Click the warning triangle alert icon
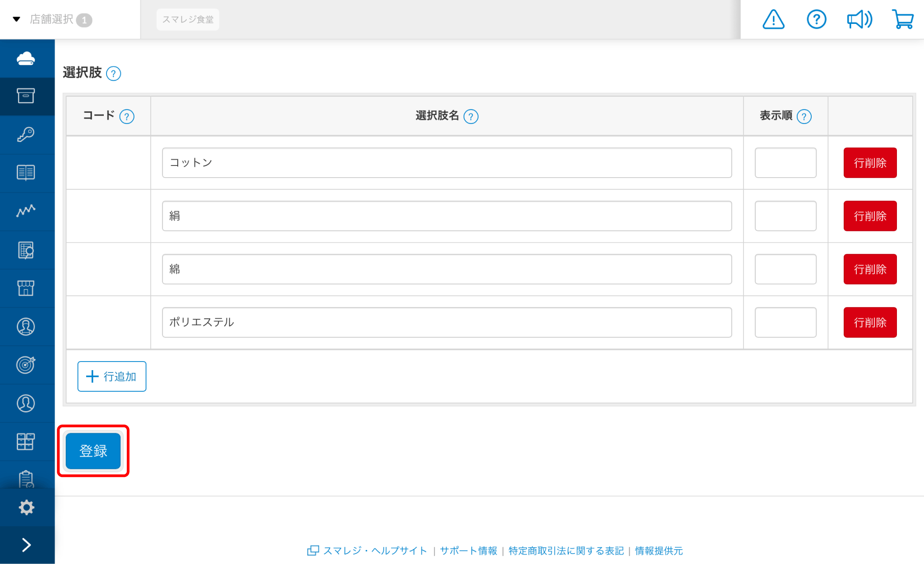Image resolution: width=924 pixels, height=564 pixels. pyautogui.click(x=773, y=19)
